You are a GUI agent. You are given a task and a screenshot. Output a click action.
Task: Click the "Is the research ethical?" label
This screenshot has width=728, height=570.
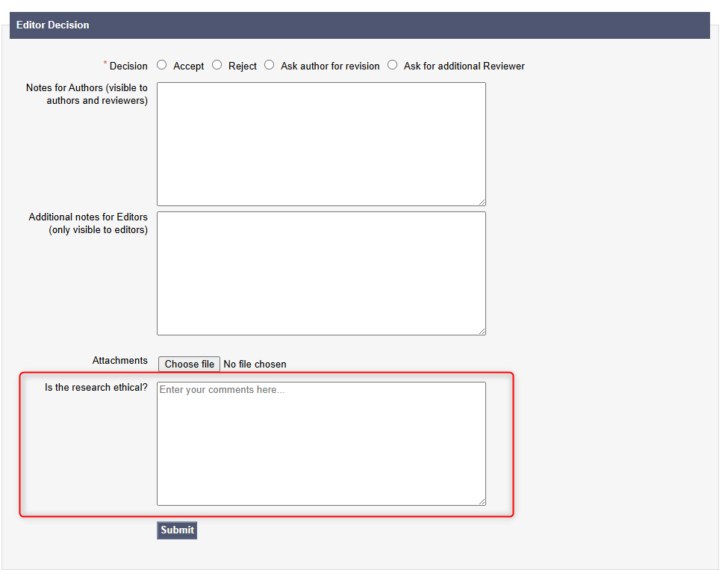pos(96,388)
